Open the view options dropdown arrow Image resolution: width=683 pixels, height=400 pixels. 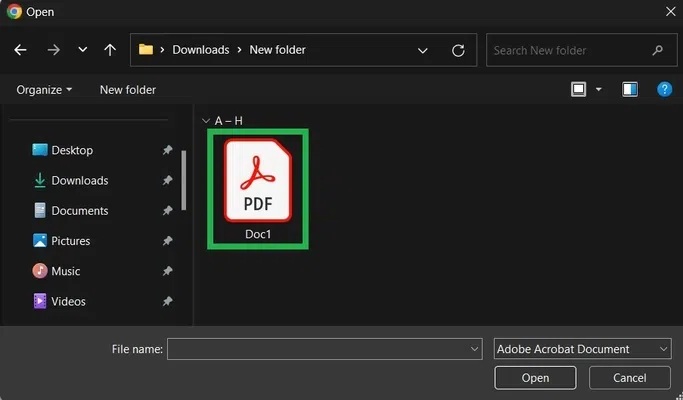[x=598, y=90]
